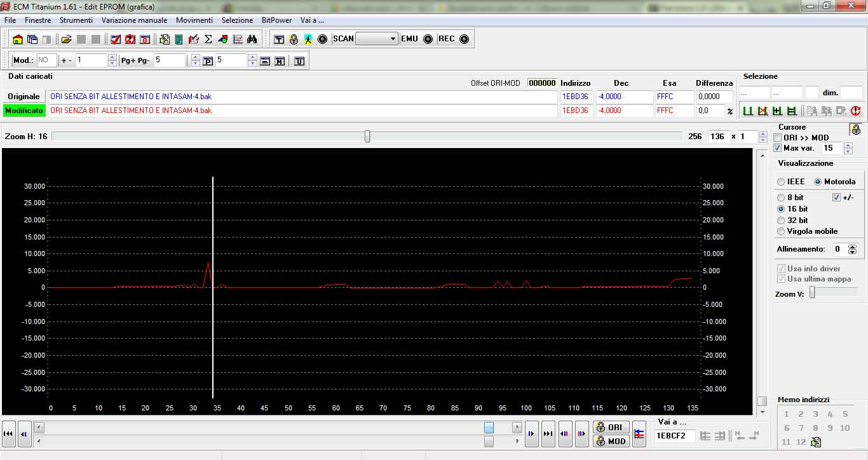Click the yellow house home icon
This screenshot has width=868, height=460.
18,39
